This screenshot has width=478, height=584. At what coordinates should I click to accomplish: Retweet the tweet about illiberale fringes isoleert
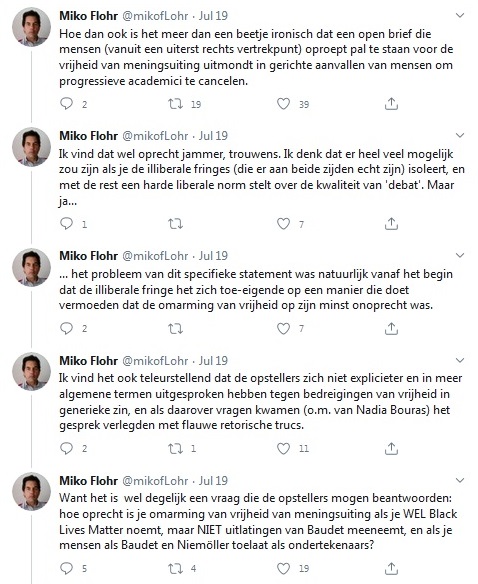click(175, 224)
